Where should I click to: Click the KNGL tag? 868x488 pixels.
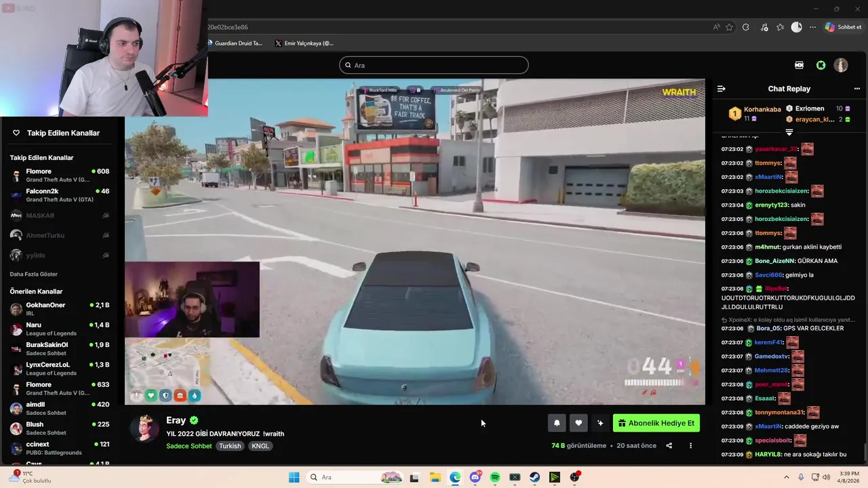(260, 446)
